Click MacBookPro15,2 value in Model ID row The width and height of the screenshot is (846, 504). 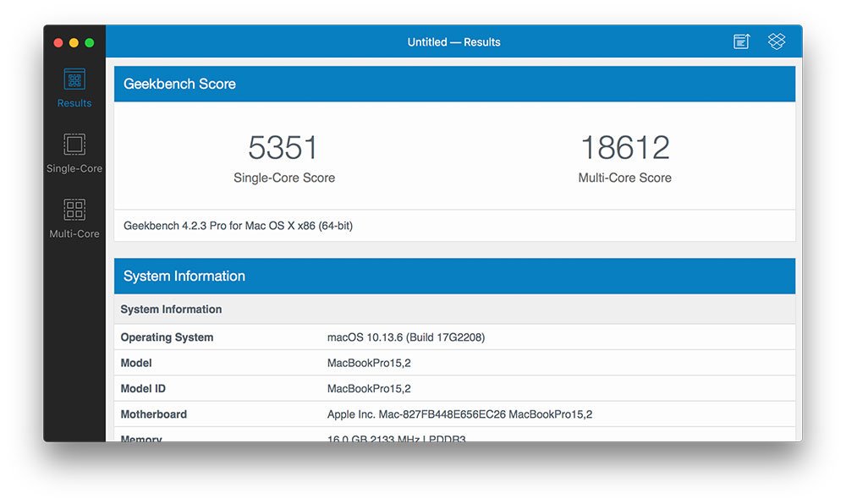[x=369, y=389]
